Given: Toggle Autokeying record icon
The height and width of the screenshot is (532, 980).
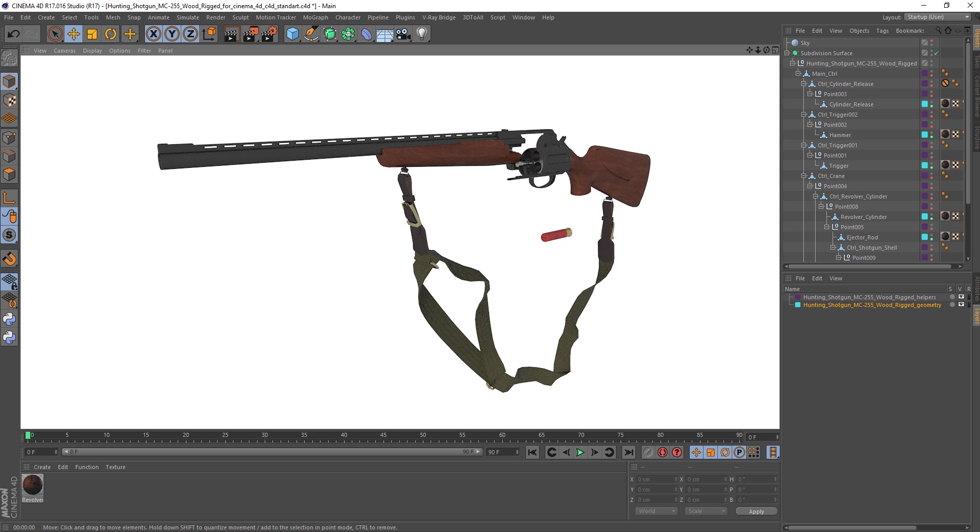Looking at the screenshot, I should (663, 452).
